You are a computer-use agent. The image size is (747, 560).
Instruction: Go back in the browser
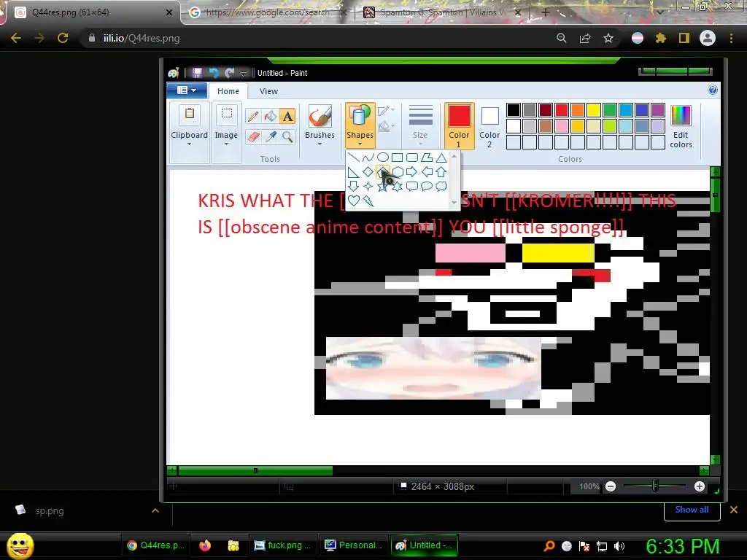[16, 38]
